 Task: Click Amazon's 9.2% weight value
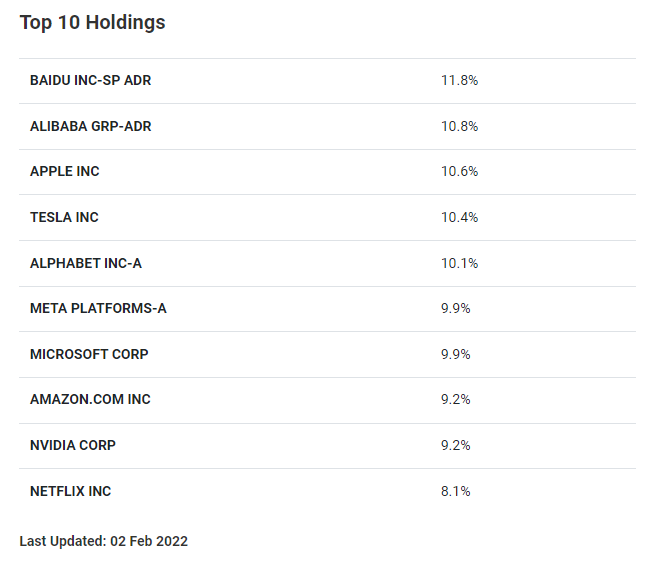point(455,399)
